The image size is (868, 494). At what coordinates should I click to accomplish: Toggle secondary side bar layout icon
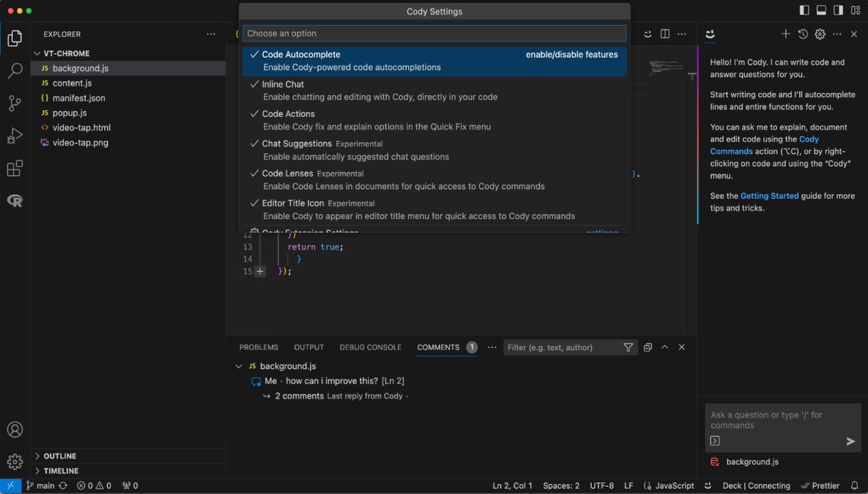[838, 10]
